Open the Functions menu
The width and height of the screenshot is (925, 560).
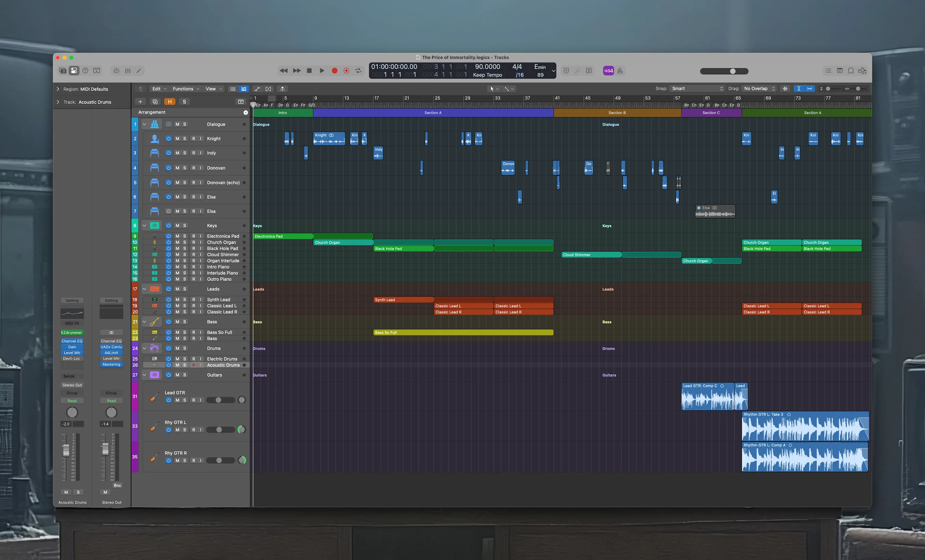pyautogui.click(x=185, y=89)
